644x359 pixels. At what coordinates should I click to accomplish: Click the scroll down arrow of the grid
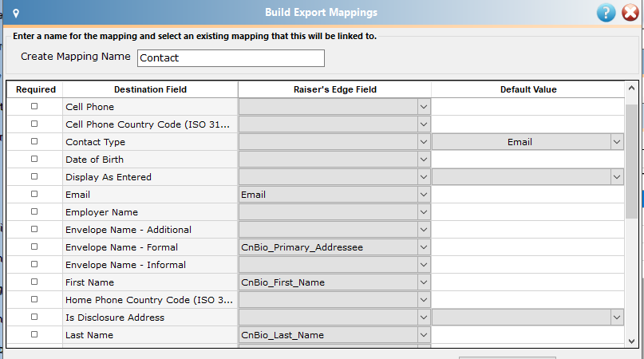click(x=631, y=341)
